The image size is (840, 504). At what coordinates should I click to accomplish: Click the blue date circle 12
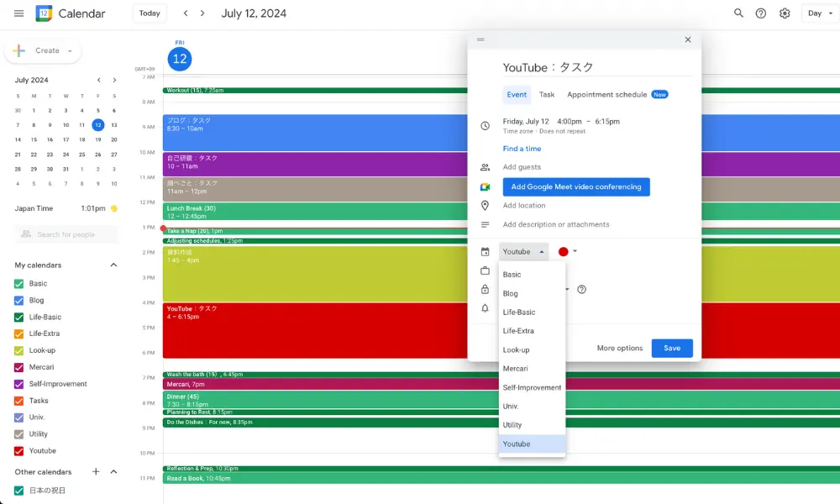click(x=180, y=59)
